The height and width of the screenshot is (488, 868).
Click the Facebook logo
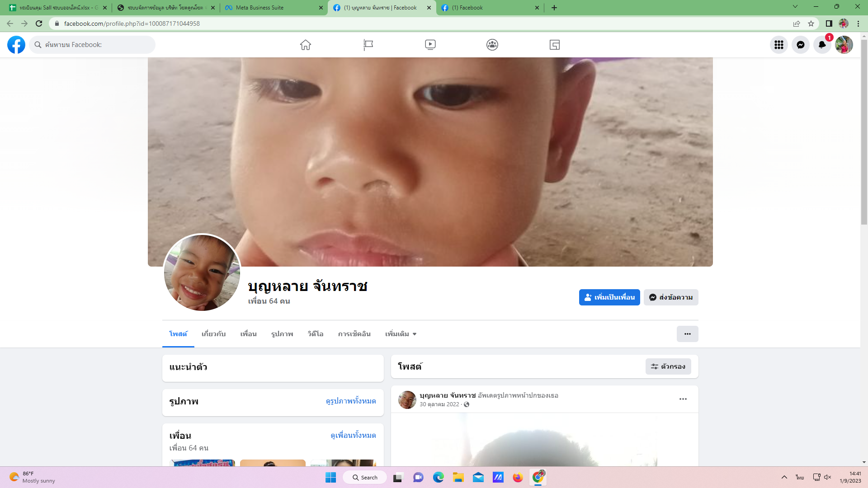(x=16, y=45)
